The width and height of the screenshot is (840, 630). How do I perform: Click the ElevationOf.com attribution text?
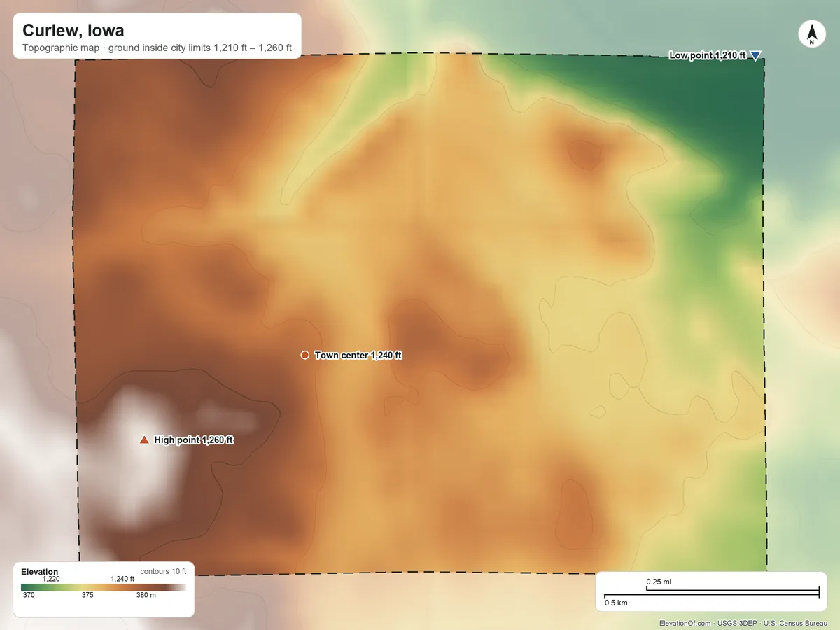click(x=685, y=623)
